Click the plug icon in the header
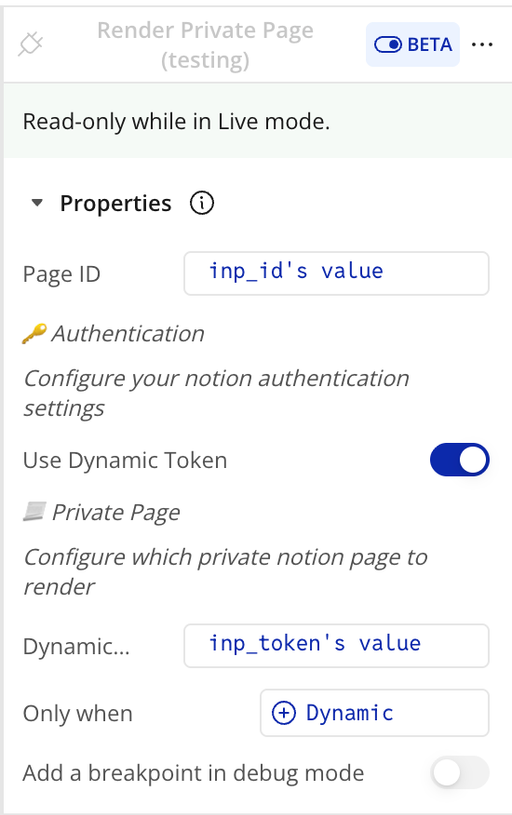Viewport: 512px width, 815px height. (x=30, y=44)
